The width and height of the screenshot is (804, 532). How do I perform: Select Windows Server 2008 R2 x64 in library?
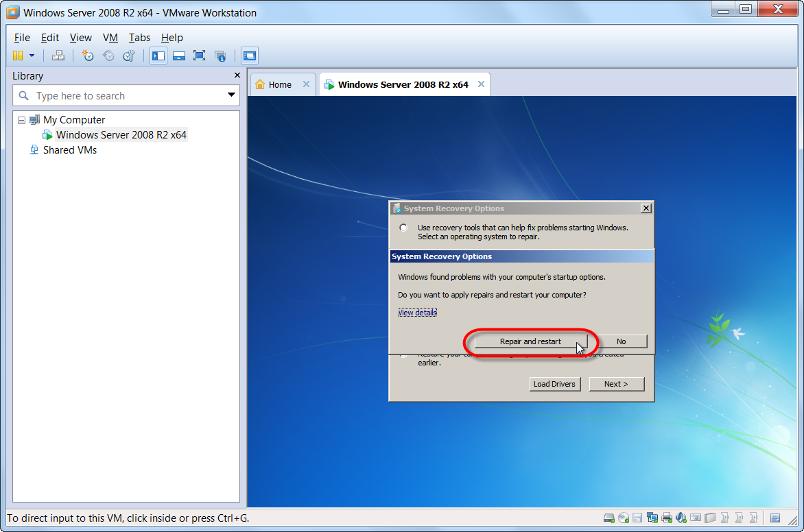click(x=121, y=135)
